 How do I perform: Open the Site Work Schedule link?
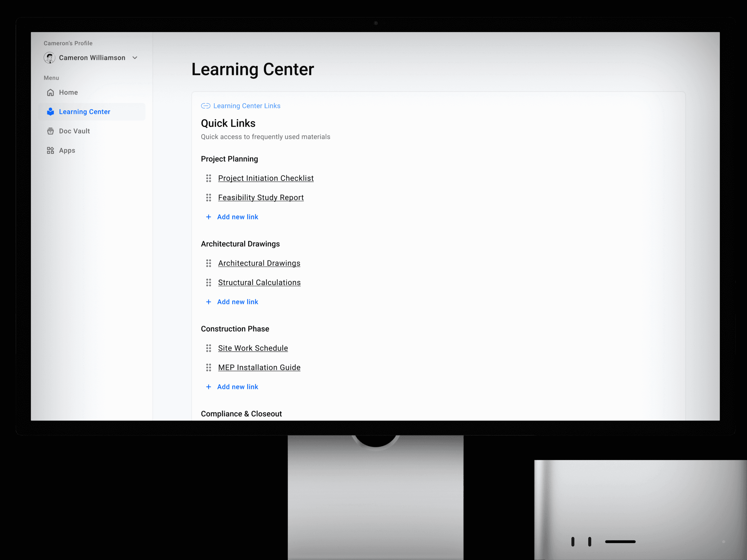[253, 348]
